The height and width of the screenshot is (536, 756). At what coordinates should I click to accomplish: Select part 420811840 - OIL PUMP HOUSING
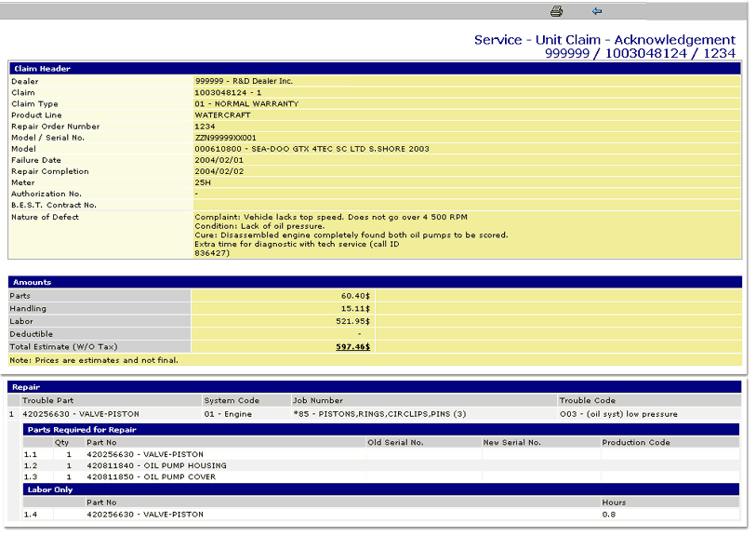click(x=157, y=465)
